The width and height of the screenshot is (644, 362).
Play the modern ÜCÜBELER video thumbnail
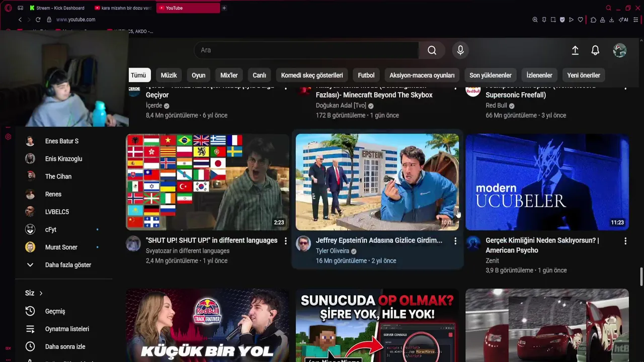click(547, 182)
